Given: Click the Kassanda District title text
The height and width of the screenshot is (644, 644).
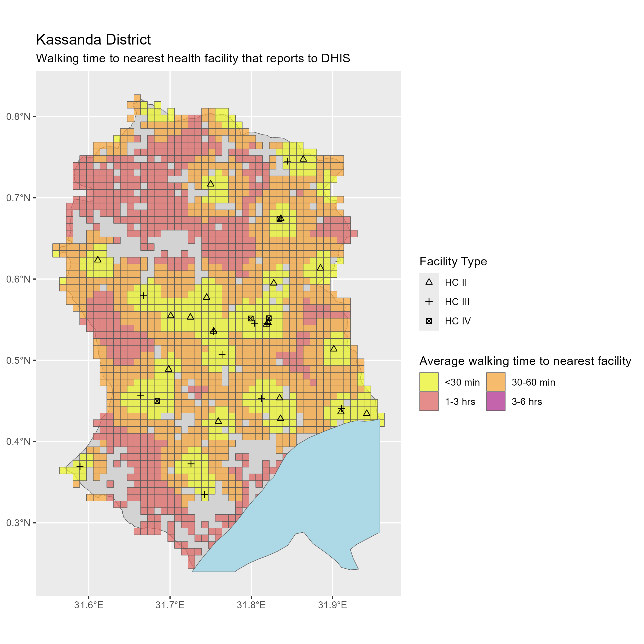Looking at the screenshot, I should (93, 40).
